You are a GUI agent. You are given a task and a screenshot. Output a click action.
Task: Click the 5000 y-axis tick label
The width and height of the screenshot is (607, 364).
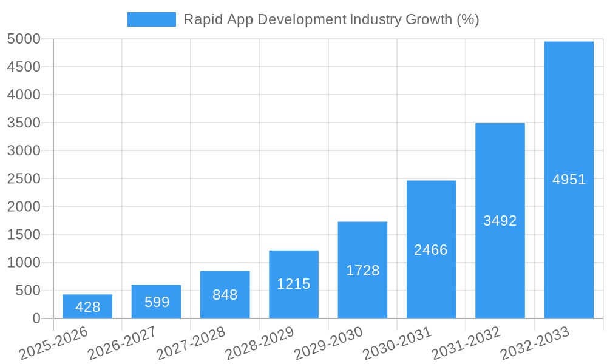tap(24, 39)
